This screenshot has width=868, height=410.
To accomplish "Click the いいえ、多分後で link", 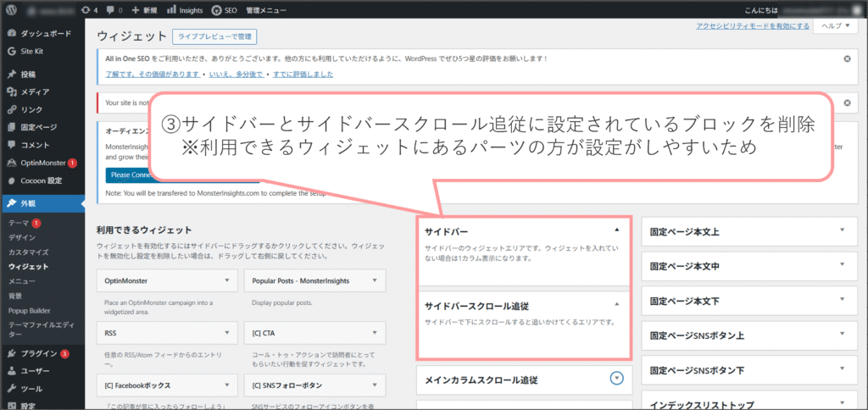I will coord(236,74).
